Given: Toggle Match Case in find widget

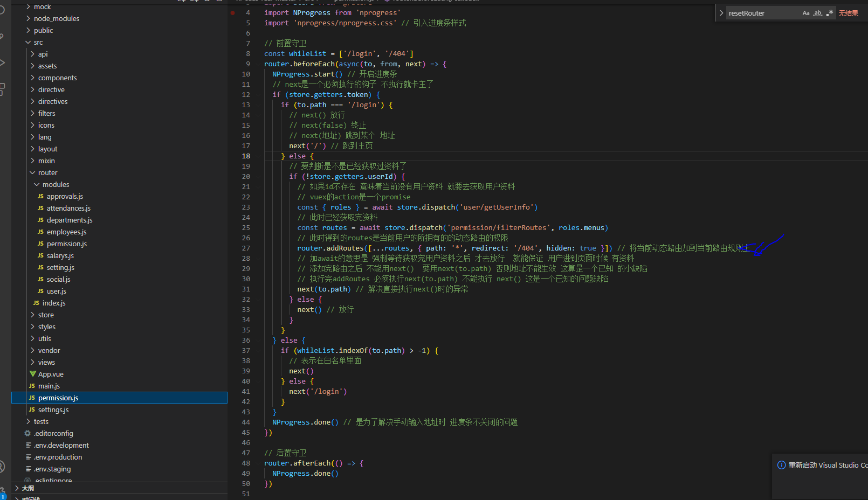Looking at the screenshot, I should [x=806, y=13].
